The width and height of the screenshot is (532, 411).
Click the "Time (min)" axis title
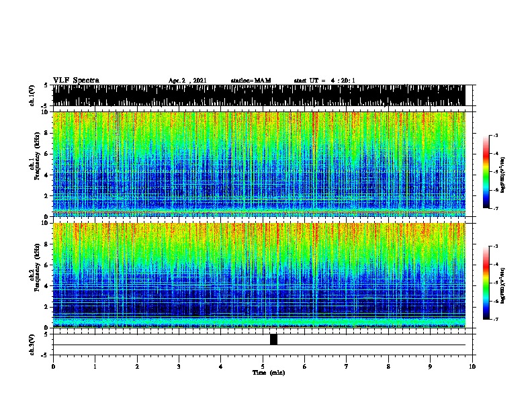click(x=269, y=373)
